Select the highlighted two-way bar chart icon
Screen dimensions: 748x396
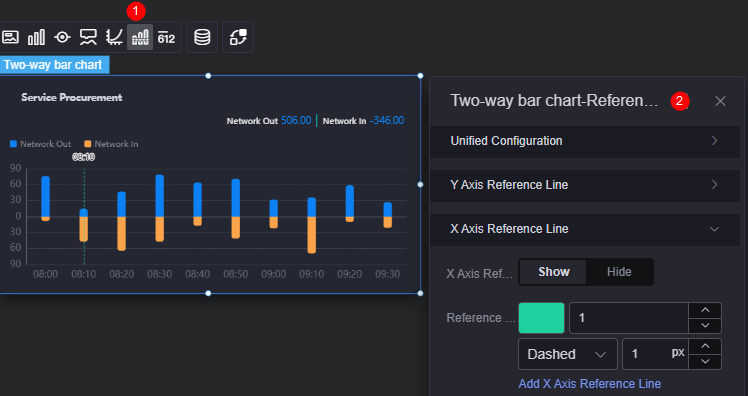click(140, 37)
